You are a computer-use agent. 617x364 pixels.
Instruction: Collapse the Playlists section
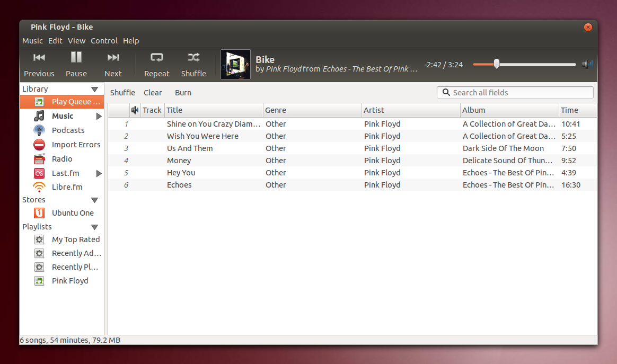(94, 226)
